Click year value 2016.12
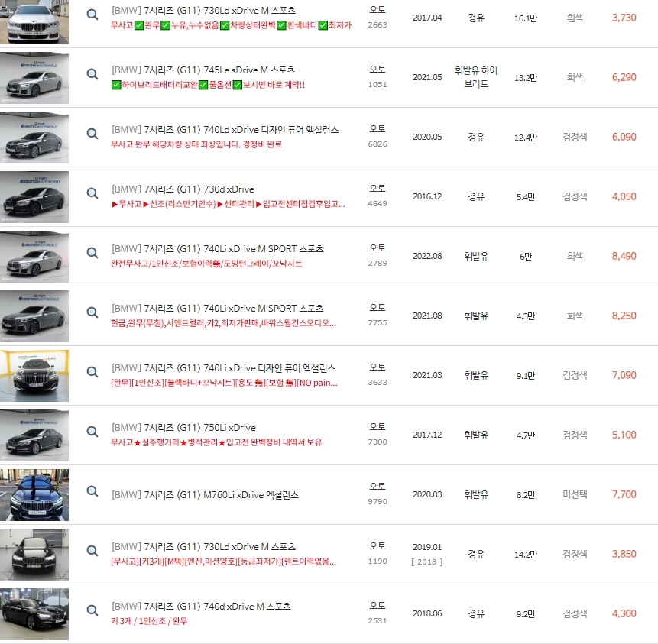Image resolution: width=658 pixels, height=644 pixels. (427, 196)
